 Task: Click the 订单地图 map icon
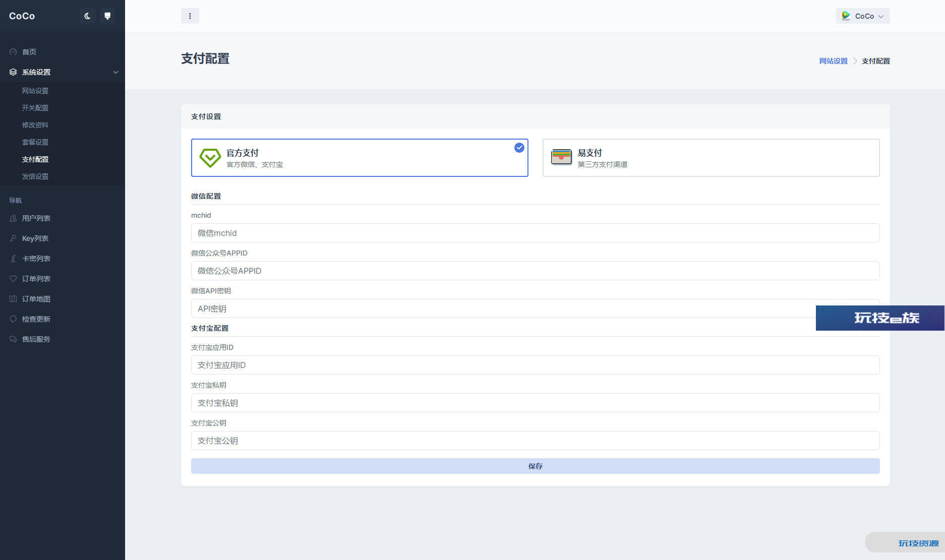pyautogui.click(x=13, y=299)
